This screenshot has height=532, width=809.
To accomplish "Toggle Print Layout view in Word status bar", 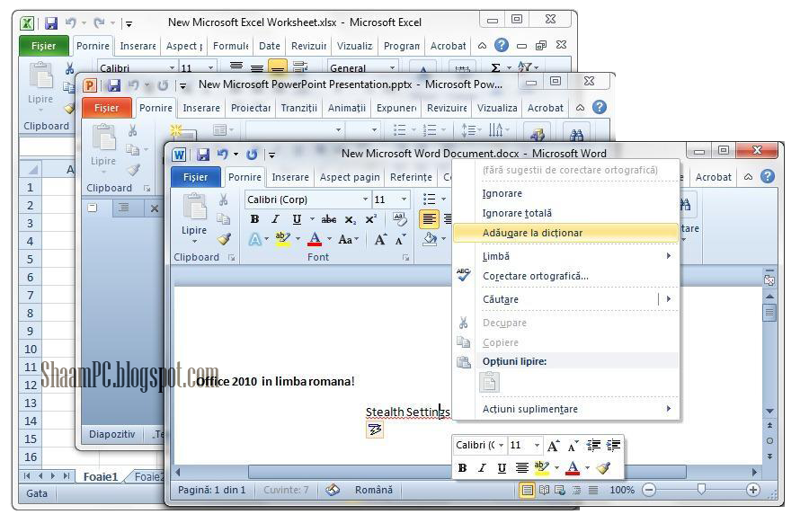I will (x=528, y=490).
